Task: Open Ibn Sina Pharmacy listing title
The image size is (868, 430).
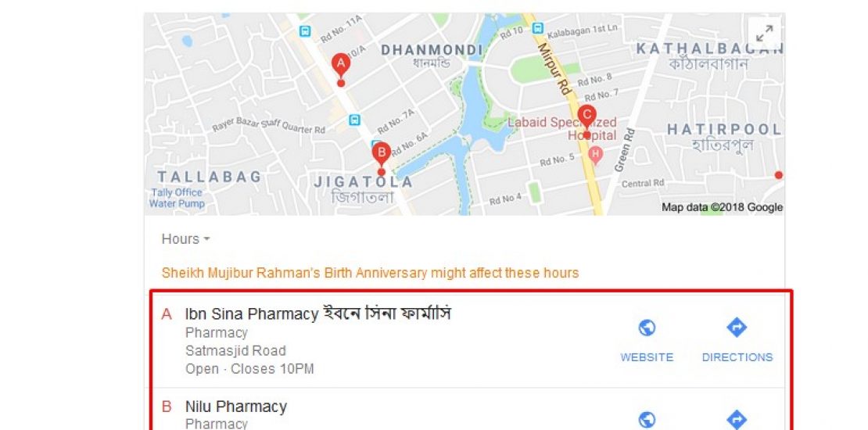Action: pyautogui.click(x=317, y=314)
